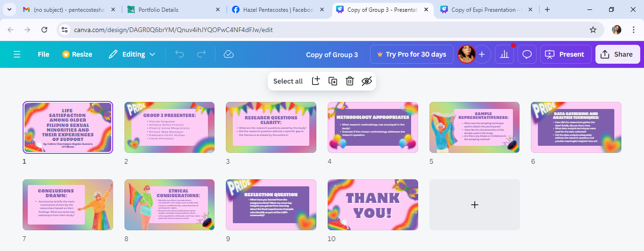This screenshot has width=644, height=251.
Task: Duplicate the selected page
Action: point(333,81)
